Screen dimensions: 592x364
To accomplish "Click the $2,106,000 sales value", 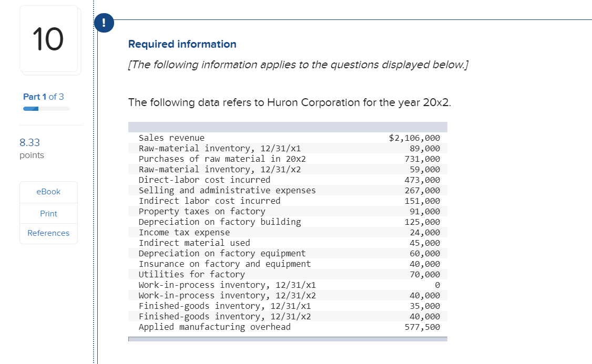I will (x=414, y=138).
